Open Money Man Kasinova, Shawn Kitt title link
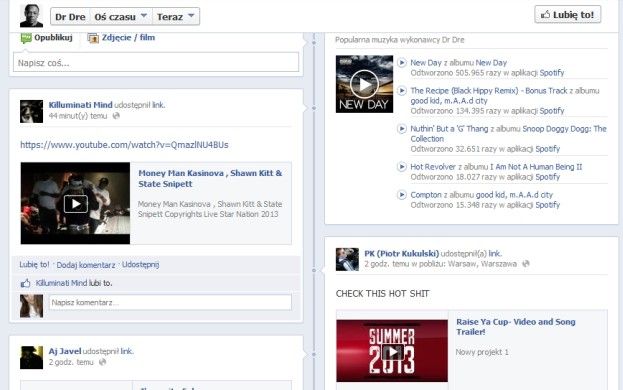 pos(210,178)
